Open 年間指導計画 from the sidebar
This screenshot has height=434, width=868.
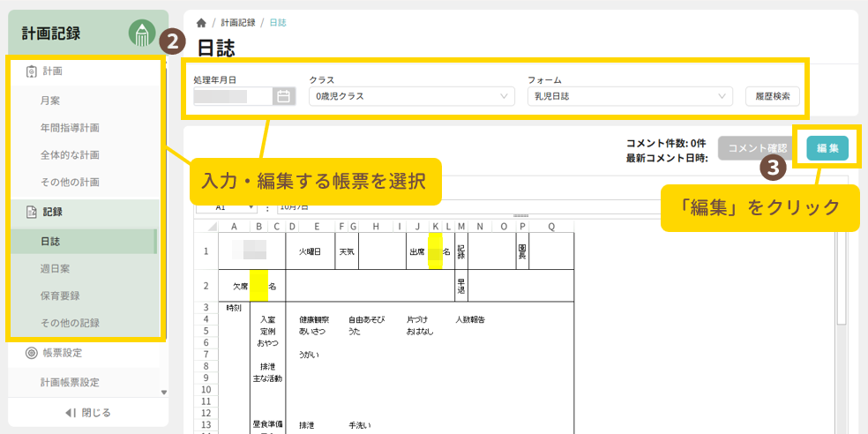[x=70, y=128]
